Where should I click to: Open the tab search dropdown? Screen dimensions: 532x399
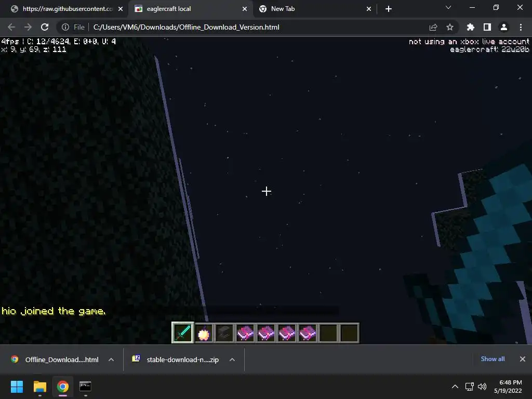(x=448, y=7)
